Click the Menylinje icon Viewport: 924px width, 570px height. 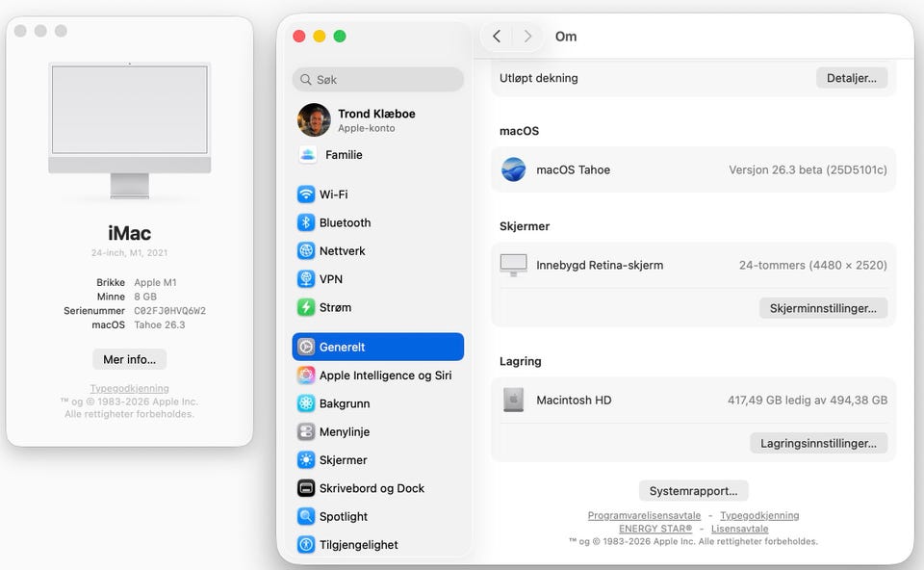306,431
